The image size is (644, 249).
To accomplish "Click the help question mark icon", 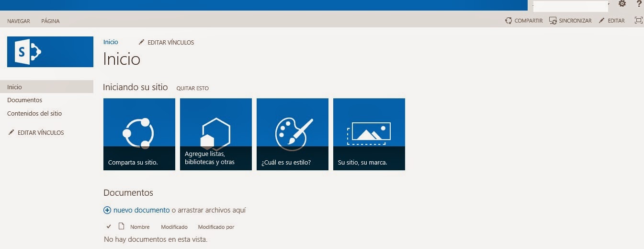I will 639,4.
